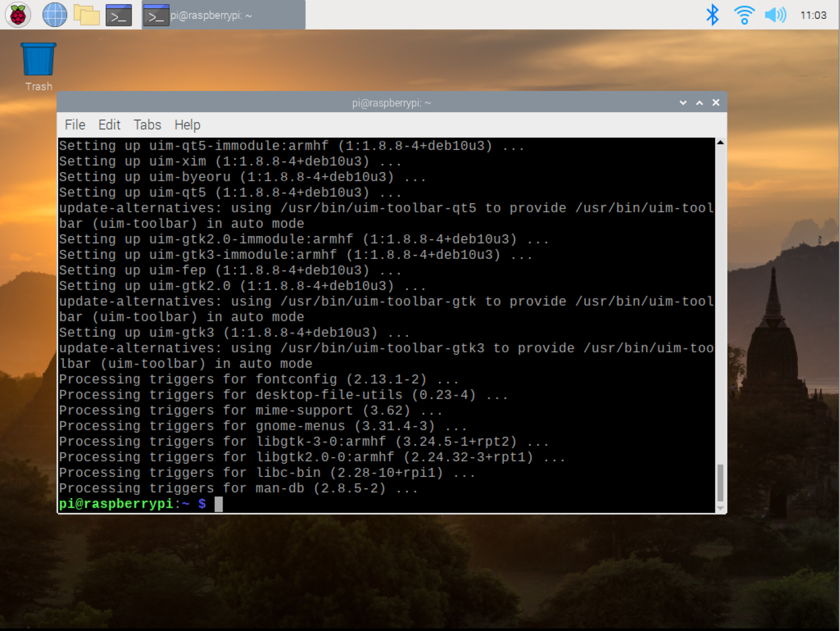Click 'Processing triggers for man-db' line
The width and height of the screenshot is (840, 631).
238,488
